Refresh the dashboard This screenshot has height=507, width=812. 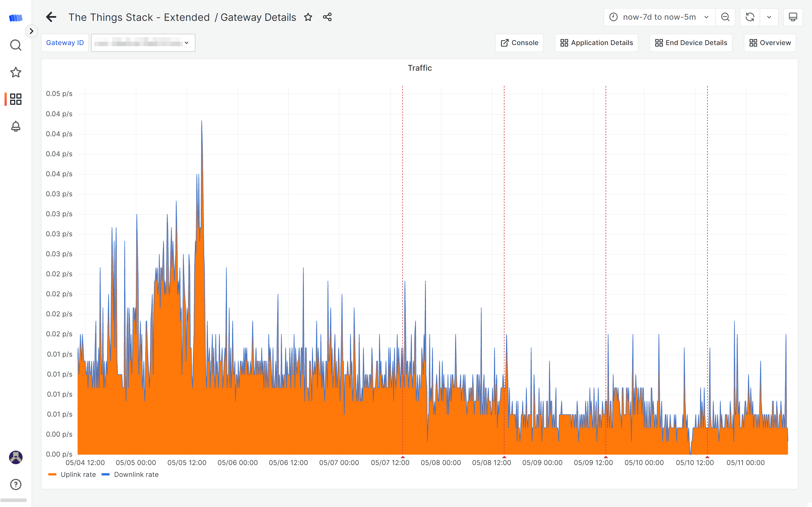click(750, 17)
